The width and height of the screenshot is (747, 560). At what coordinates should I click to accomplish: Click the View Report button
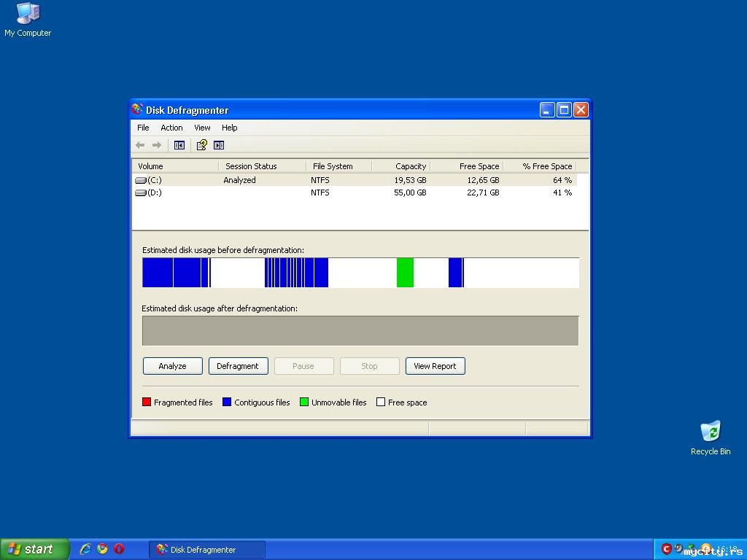point(435,366)
